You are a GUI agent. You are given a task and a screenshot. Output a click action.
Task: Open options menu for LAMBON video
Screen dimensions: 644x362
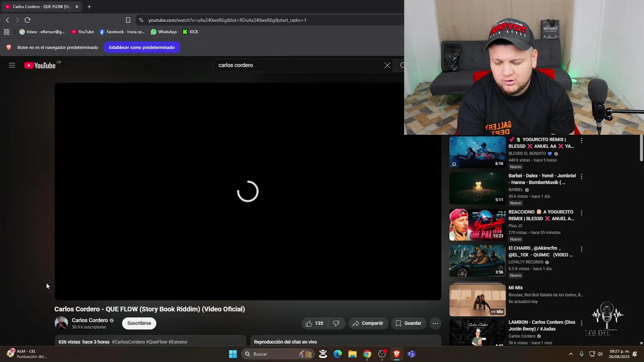click(x=582, y=323)
